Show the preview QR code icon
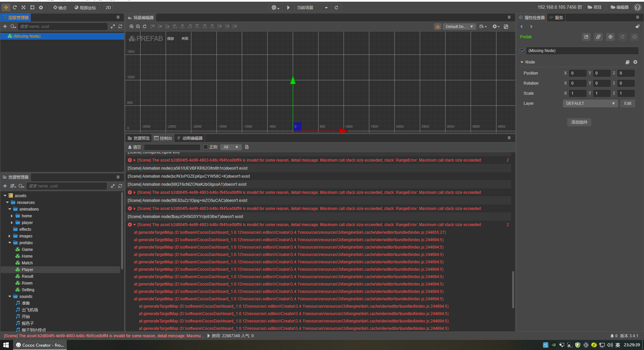The height and width of the screenshot is (350, 644). (x=580, y=7)
